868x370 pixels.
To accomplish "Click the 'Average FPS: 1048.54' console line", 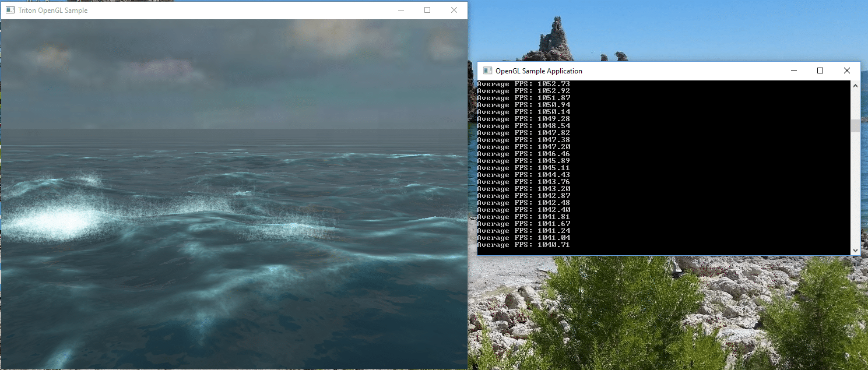I will 523,126.
